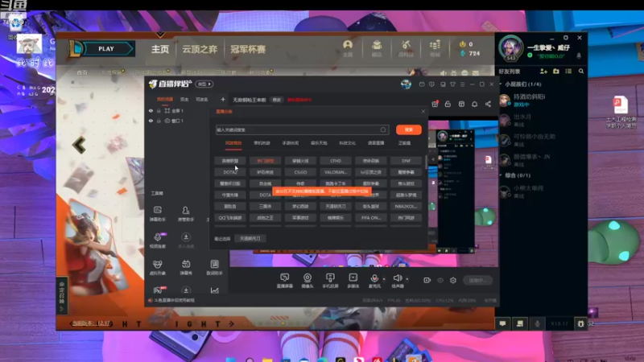Toggle visibility of the 全屏1 source
The width and height of the screenshot is (644, 362).
[x=151, y=111]
